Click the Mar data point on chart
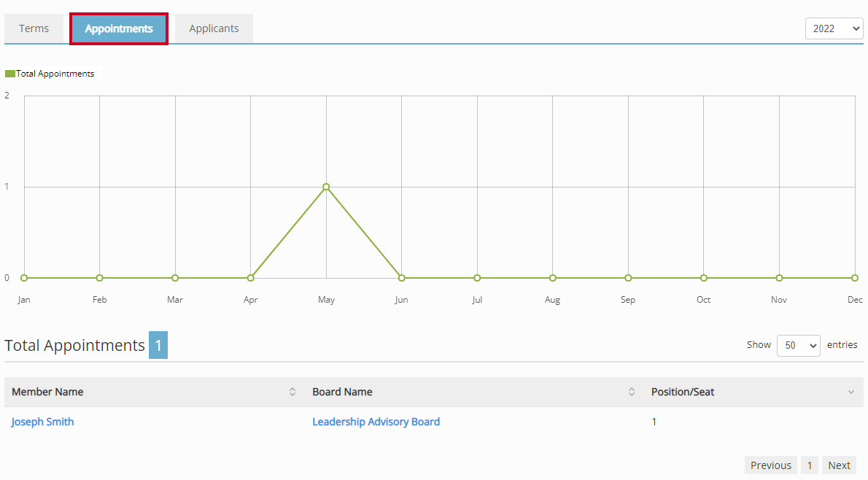This screenshot has width=868, height=480. pos(175,278)
